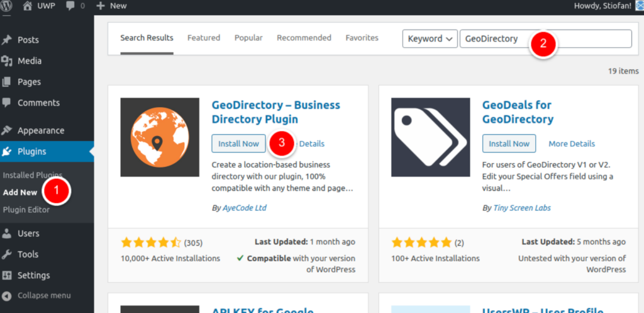Click the plugin search input field
Image resolution: width=644 pixels, height=313 pixels.
(546, 38)
